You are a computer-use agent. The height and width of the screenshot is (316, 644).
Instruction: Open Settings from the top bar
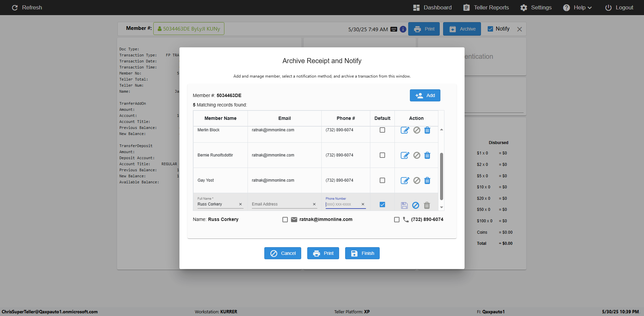tap(536, 7)
